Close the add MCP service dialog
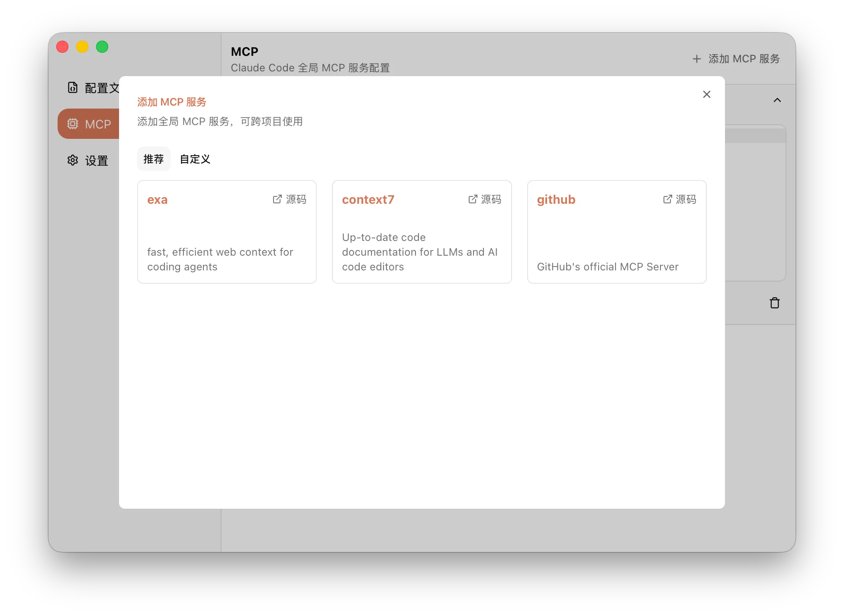 coord(706,94)
